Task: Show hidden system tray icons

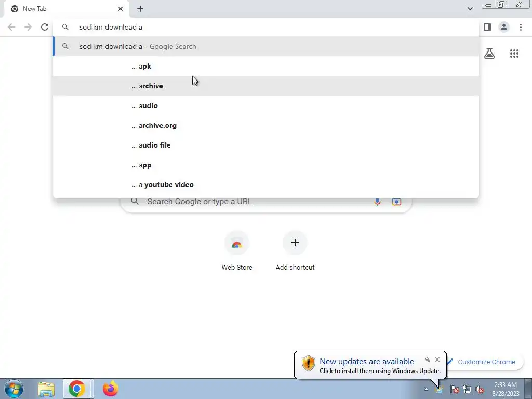Action: 426,390
